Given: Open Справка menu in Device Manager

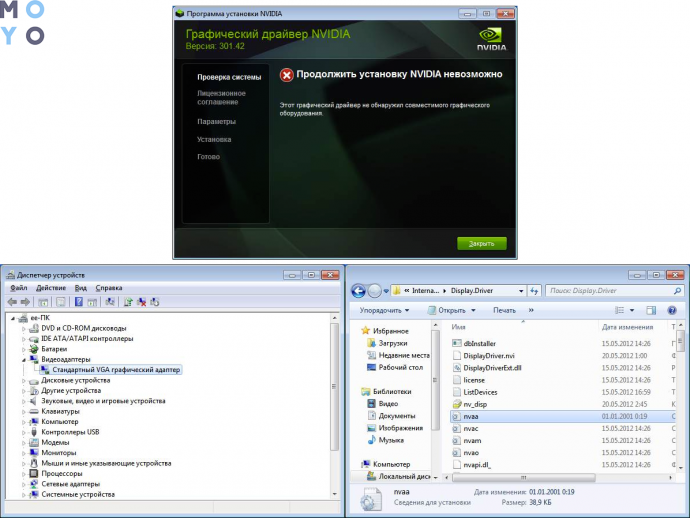Looking at the screenshot, I should pyautogui.click(x=109, y=288).
